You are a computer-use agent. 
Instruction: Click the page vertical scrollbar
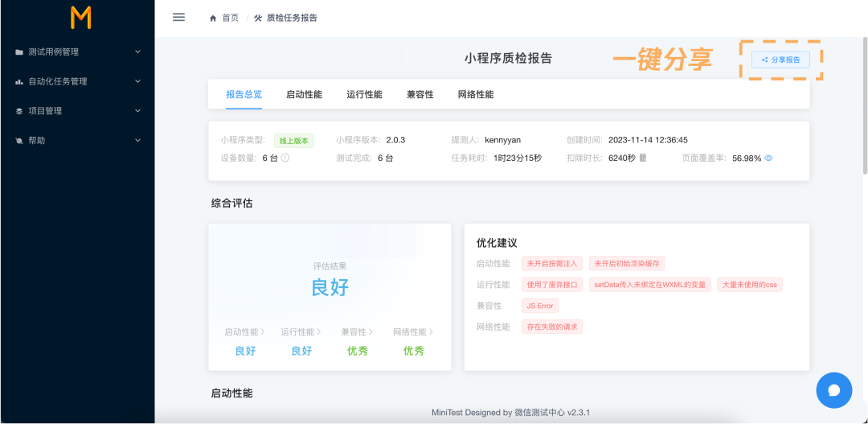(865, 105)
